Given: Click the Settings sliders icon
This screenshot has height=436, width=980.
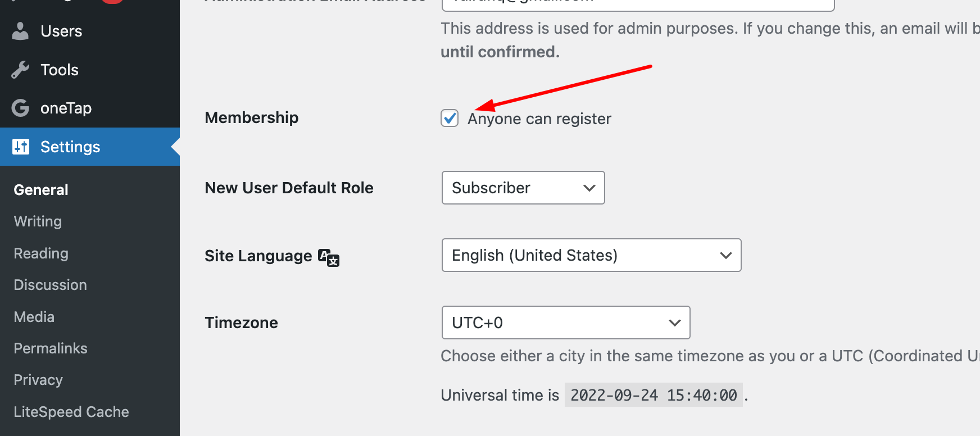Looking at the screenshot, I should [x=21, y=147].
